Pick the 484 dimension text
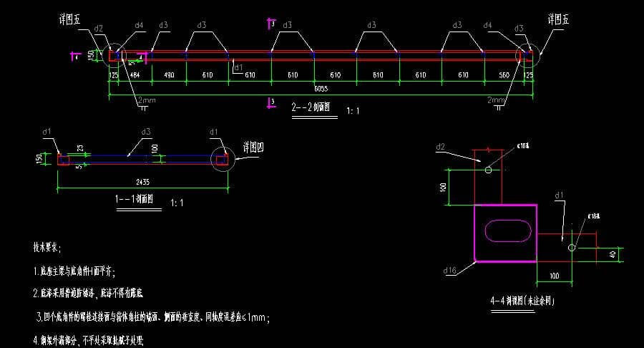Viewport: 644px width, 348px height. pos(135,74)
